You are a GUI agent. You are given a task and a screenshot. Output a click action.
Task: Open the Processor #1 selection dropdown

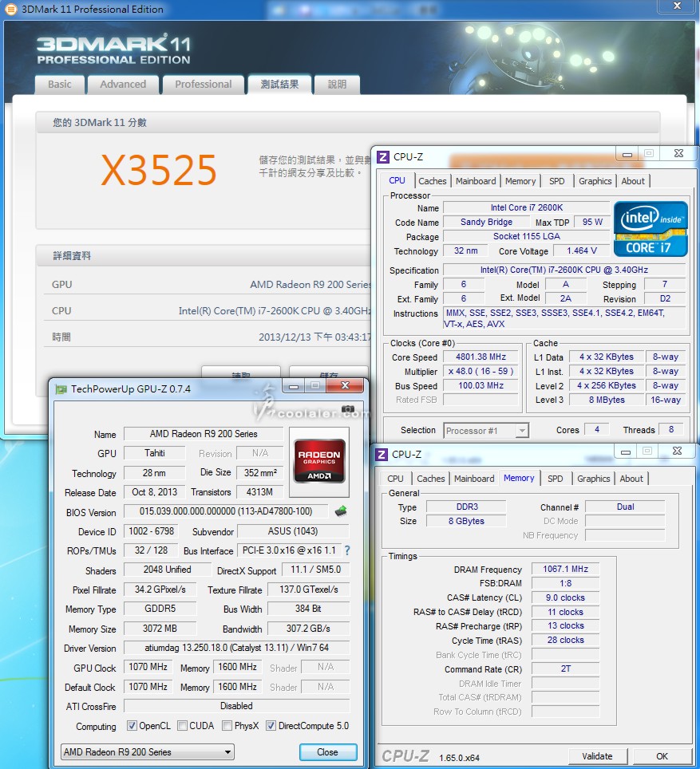486,431
